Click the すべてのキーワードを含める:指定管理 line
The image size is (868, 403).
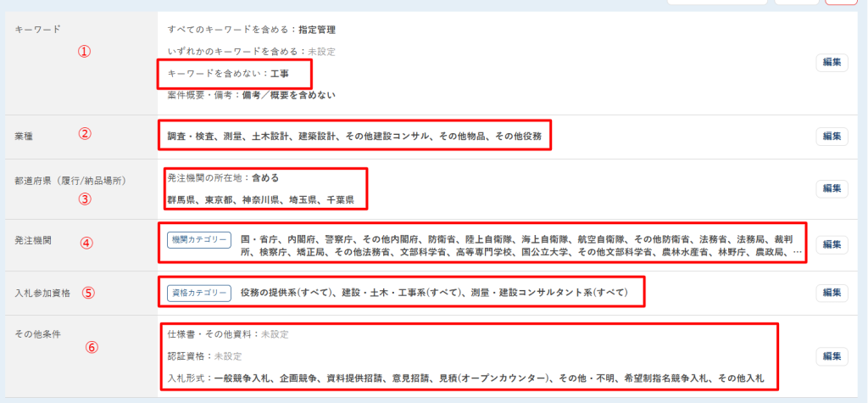click(251, 30)
